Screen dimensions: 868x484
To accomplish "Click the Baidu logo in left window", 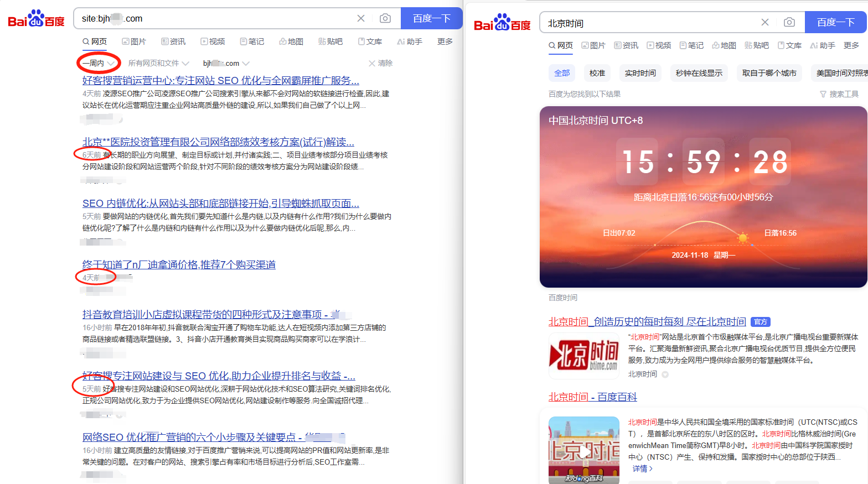I will [x=36, y=18].
